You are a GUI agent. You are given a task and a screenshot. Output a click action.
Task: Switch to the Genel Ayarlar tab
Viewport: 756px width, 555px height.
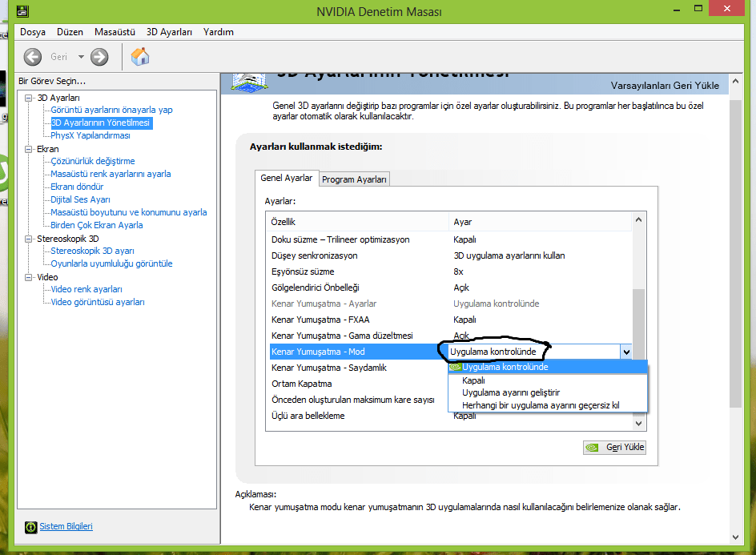[x=287, y=178]
